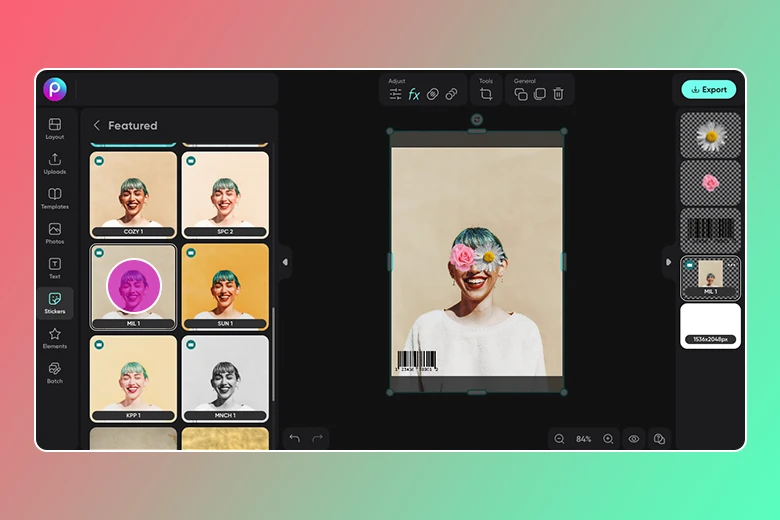Open the adjustment sliders icon
This screenshot has height=520, width=780.
396,94
